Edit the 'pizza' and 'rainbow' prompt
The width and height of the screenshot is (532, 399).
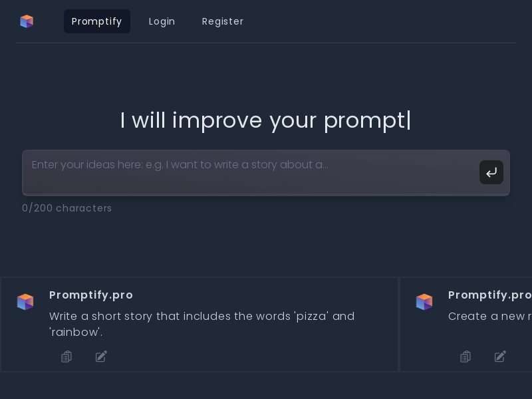point(101,356)
